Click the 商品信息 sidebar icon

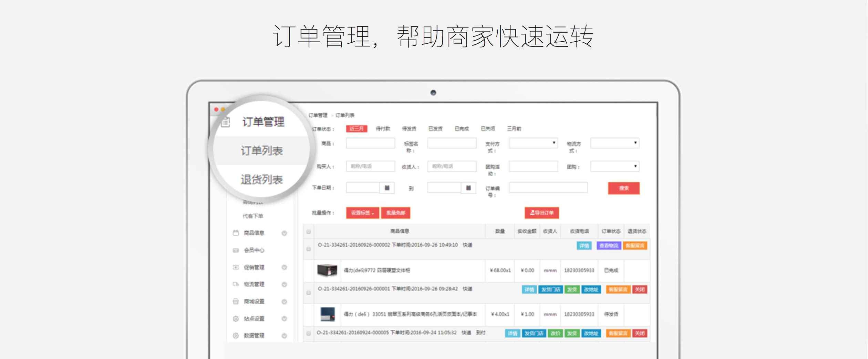coord(236,233)
